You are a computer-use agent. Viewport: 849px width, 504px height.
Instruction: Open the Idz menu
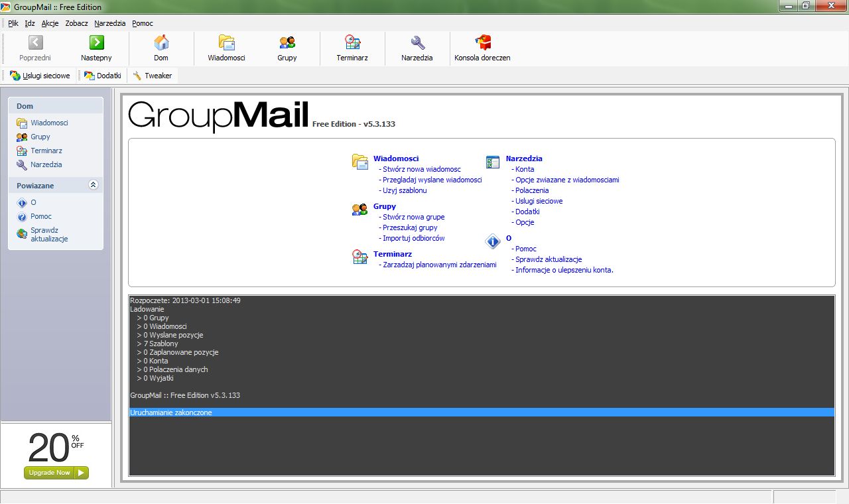click(x=30, y=23)
